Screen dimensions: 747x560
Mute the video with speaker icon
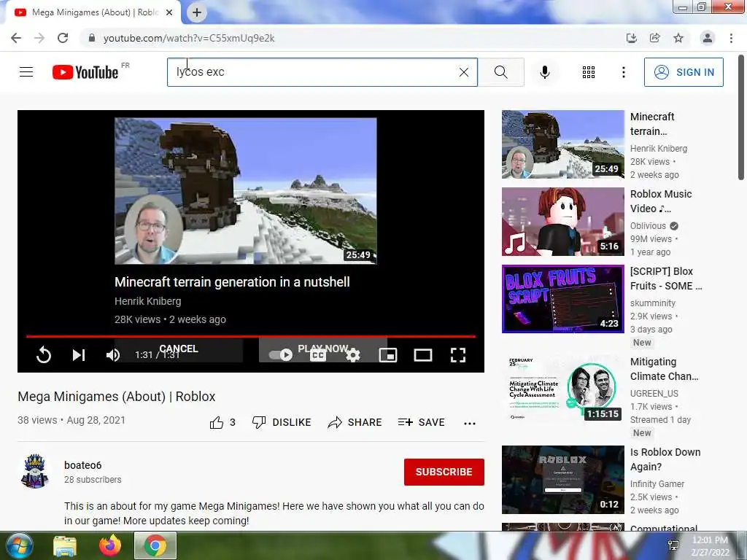113,355
